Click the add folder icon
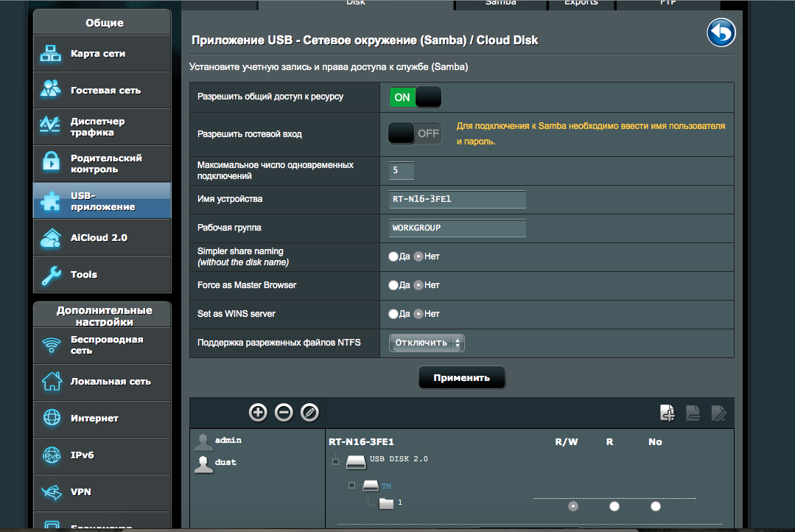 (x=668, y=413)
